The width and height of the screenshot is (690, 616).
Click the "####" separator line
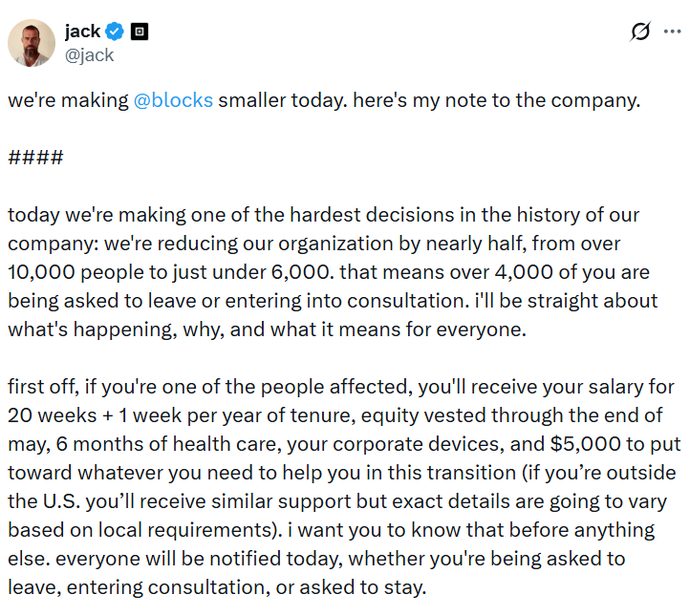pyautogui.click(x=35, y=157)
